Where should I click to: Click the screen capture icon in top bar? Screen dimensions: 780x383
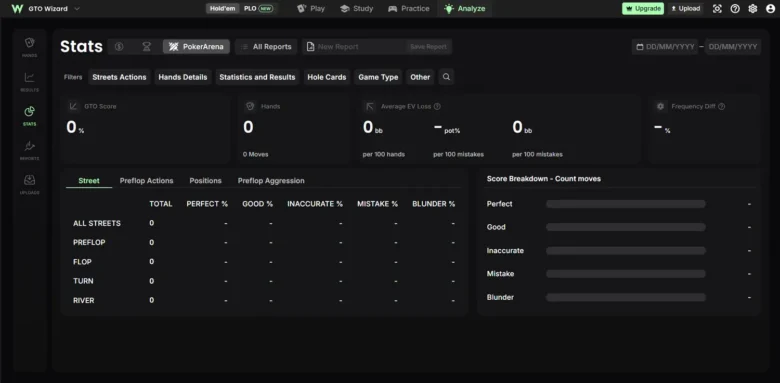coord(717,8)
